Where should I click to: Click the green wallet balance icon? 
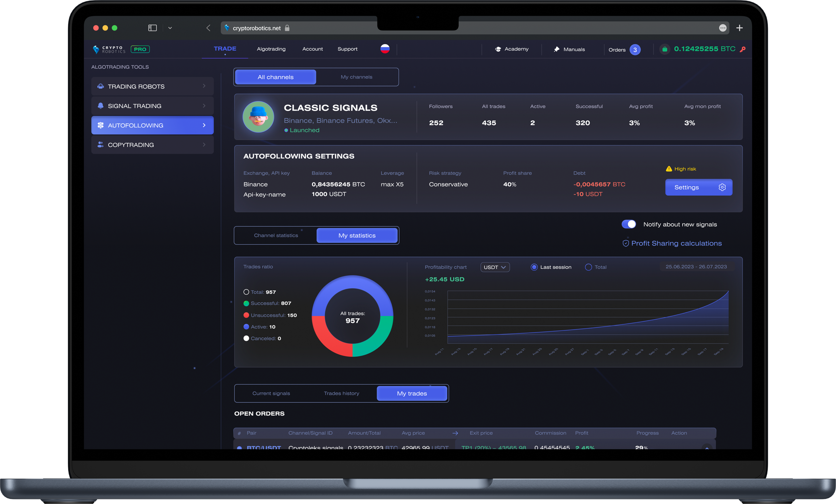(x=665, y=49)
